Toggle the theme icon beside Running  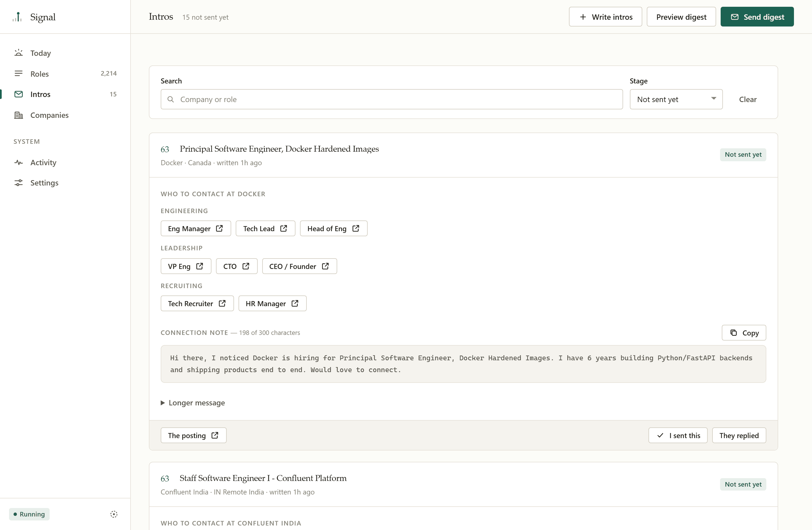point(114,514)
